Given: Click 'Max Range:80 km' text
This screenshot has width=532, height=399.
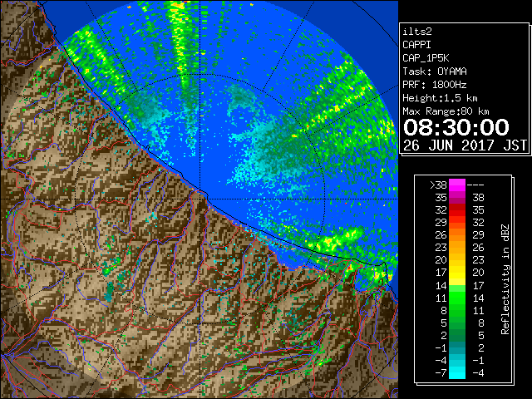Looking at the screenshot, I should point(446,111).
